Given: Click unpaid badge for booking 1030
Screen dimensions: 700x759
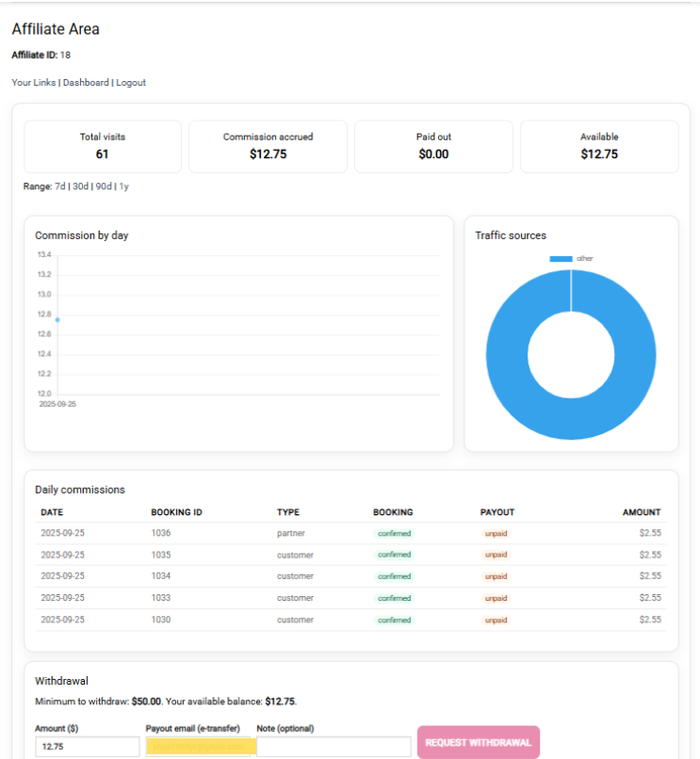Looking at the screenshot, I should tap(496, 620).
